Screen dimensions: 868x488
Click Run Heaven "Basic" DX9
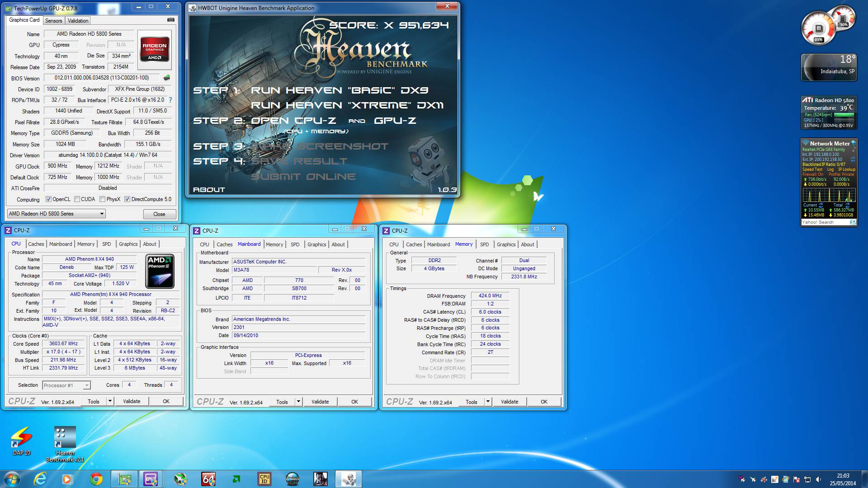340,90
